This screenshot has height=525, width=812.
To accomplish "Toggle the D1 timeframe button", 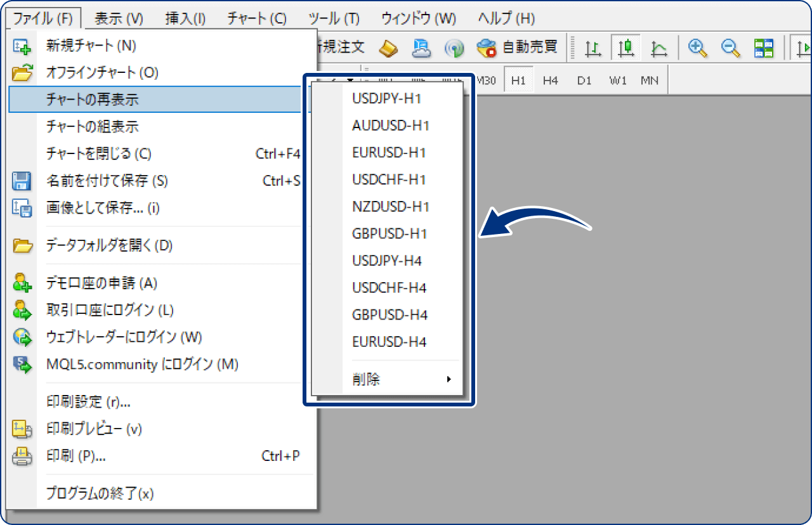I will coord(584,81).
